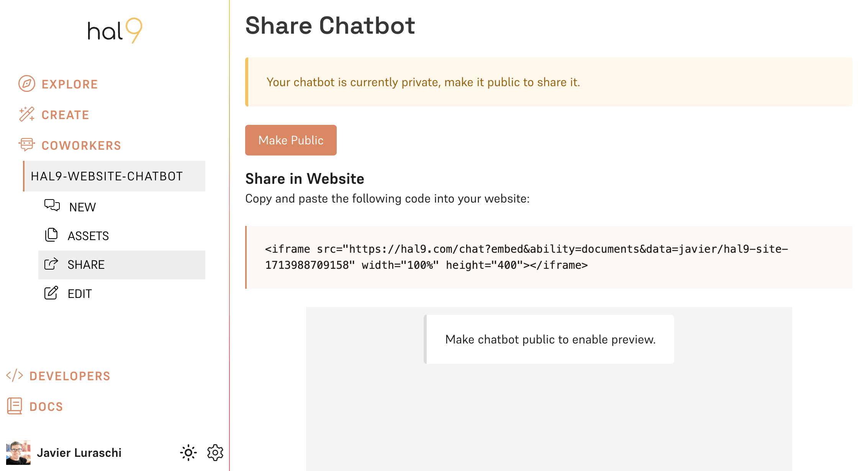Click the Create magic wand icon

(27, 114)
